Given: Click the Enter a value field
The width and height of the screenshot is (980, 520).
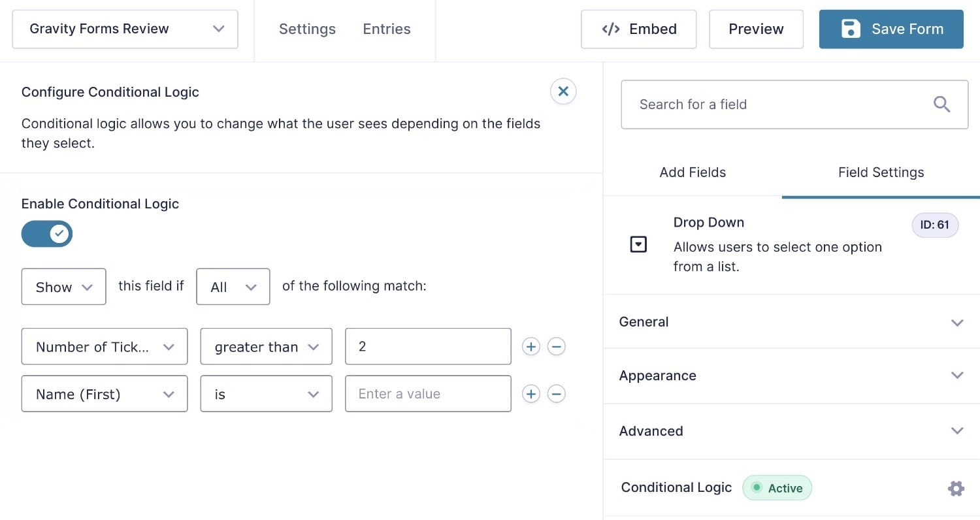Looking at the screenshot, I should coord(428,394).
